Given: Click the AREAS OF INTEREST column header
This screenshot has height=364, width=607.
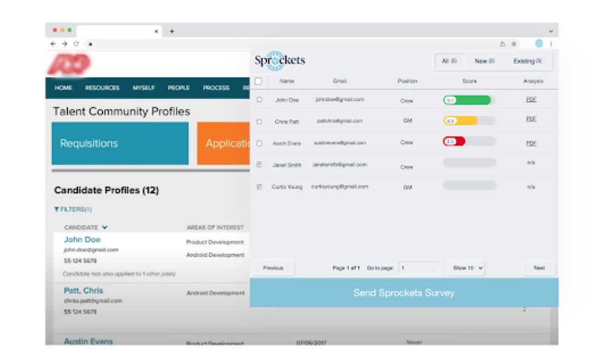Looking at the screenshot, I should tap(215, 227).
